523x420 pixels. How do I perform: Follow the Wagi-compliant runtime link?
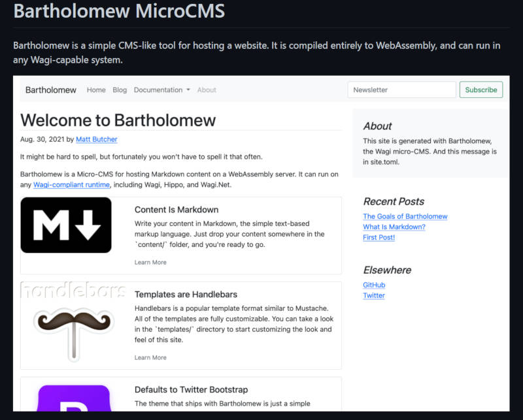(71, 185)
